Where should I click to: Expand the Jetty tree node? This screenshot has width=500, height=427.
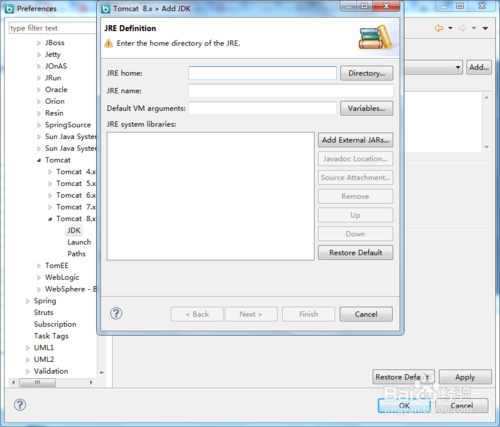[x=39, y=55]
